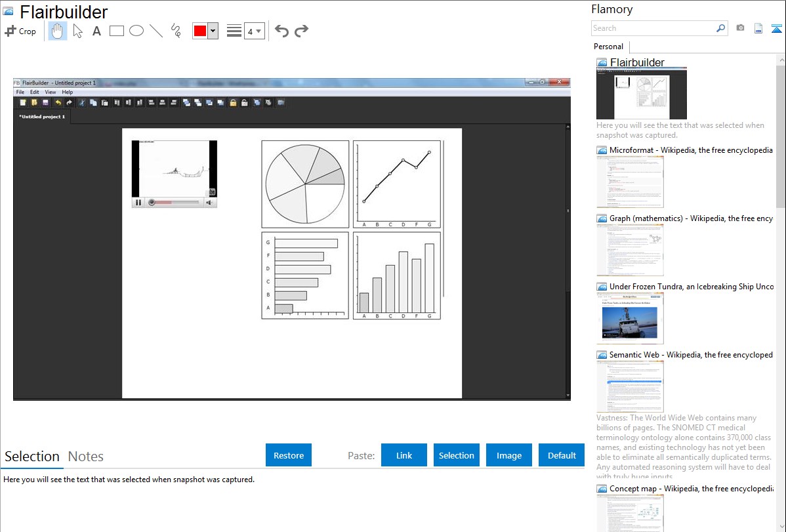Image resolution: width=786 pixels, height=532 pixels.
Task: Click the Link paste button
Action: pyautogui.click(x=404, y=455)
